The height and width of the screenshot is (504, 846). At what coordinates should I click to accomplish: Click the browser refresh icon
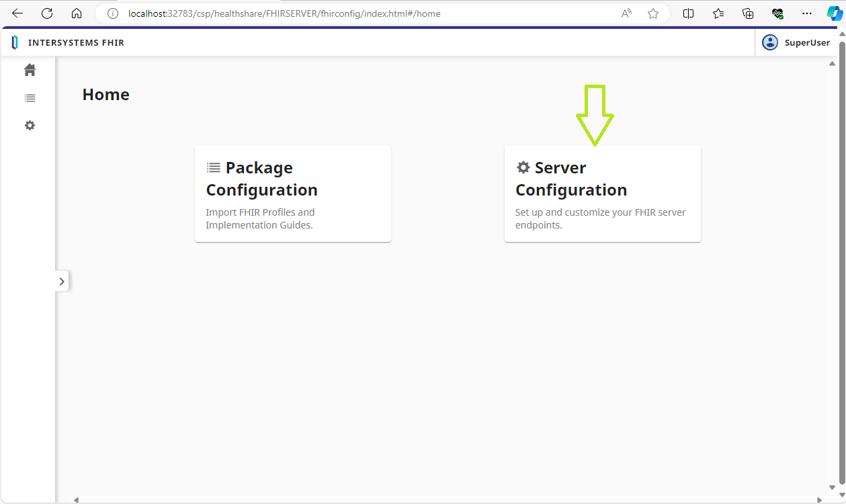coord(47,13)
